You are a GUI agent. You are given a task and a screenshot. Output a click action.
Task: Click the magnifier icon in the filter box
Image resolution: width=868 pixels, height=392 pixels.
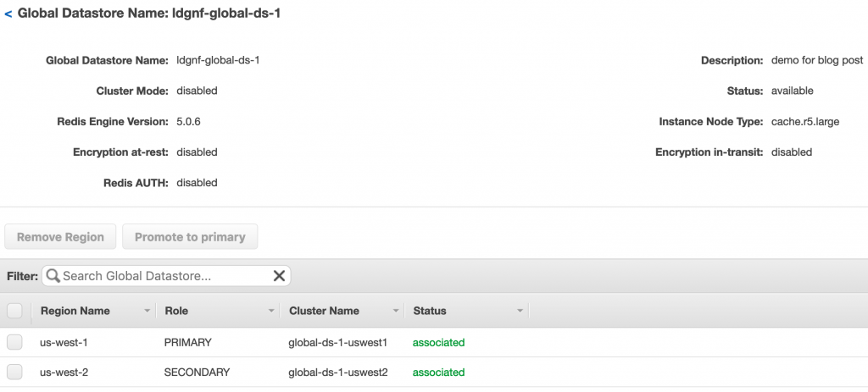[x=53, y=275]
